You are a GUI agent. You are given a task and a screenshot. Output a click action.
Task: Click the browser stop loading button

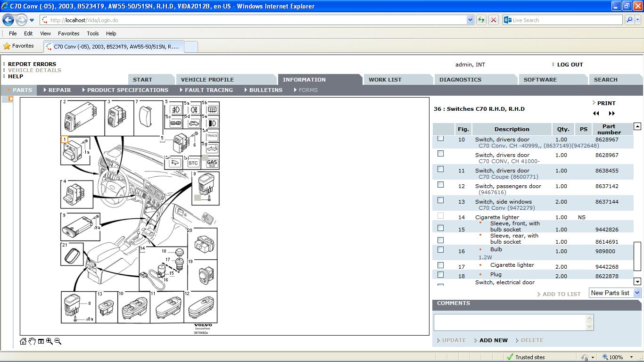[x=494, y=20]
